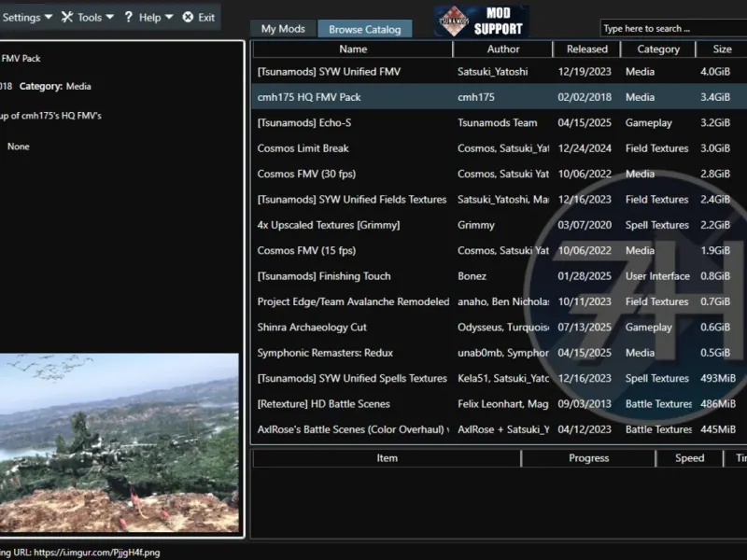The width and height of the screenshot is (747, 560).
Task: Click the Progress column header
Action: point(588,458)
